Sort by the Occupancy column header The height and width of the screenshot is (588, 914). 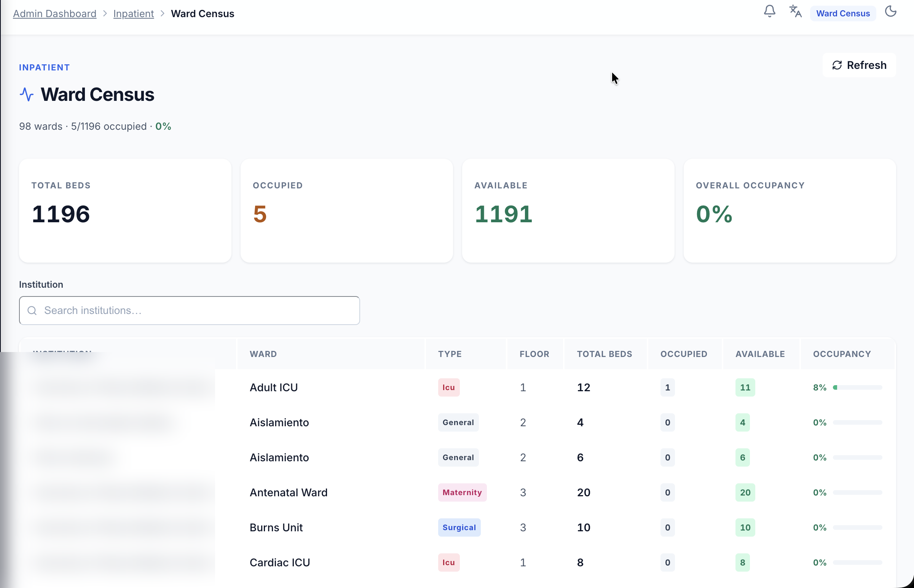point(842,354)
